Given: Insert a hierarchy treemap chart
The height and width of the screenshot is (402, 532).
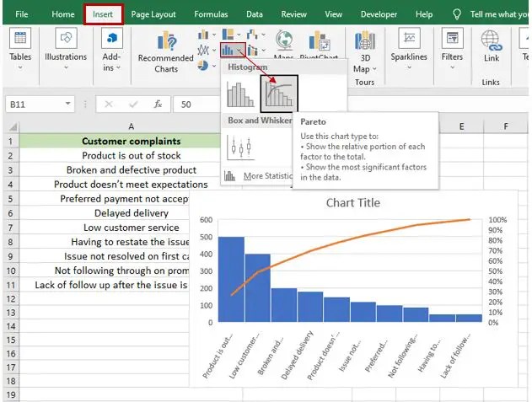Looking at the screenshot, I should (228, 35).
